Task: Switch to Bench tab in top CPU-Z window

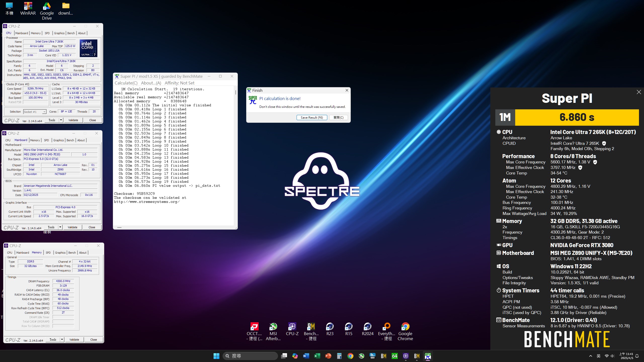Action: click(x=71, y=33)
